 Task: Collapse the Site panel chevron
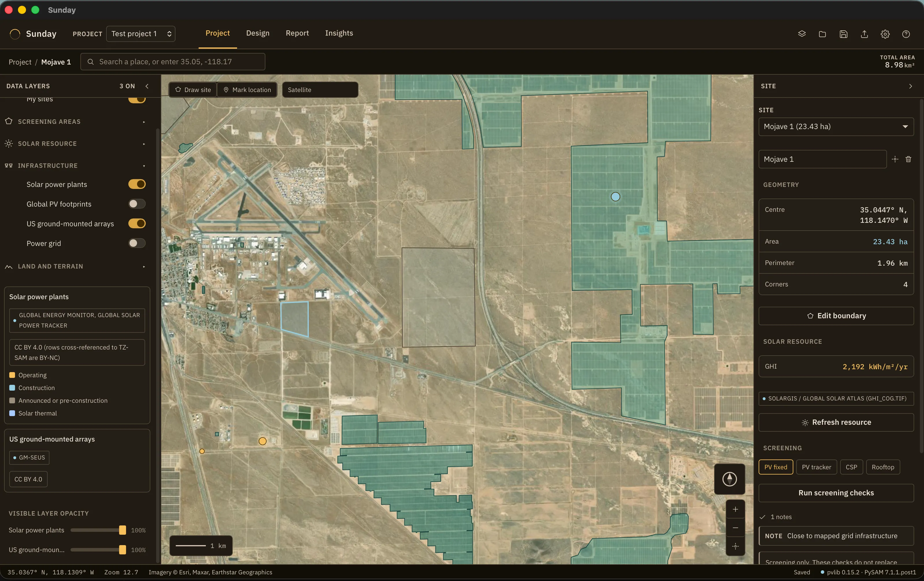tap(910, 86)
